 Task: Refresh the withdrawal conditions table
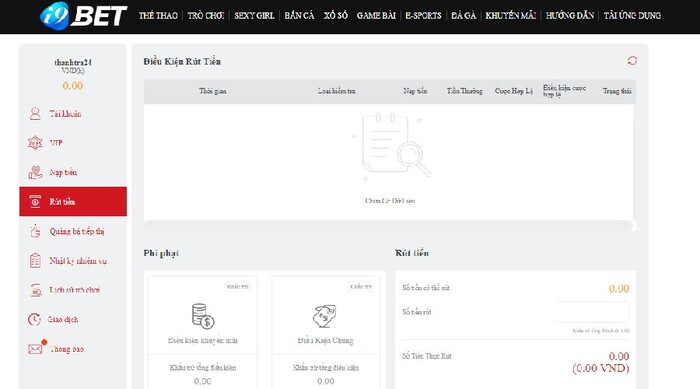[x=632, y=61]
